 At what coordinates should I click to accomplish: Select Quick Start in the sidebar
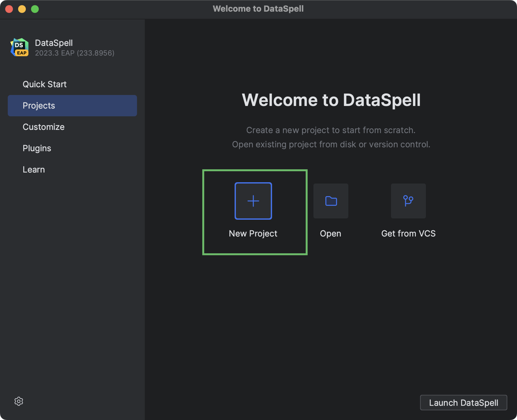coord(45,84)
